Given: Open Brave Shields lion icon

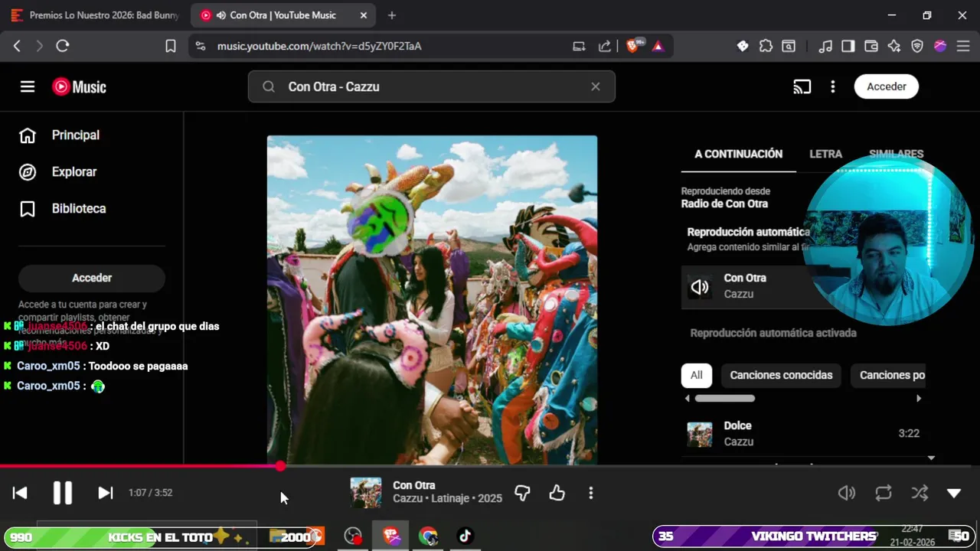Looking at the screenshot, I should point(632,46).
